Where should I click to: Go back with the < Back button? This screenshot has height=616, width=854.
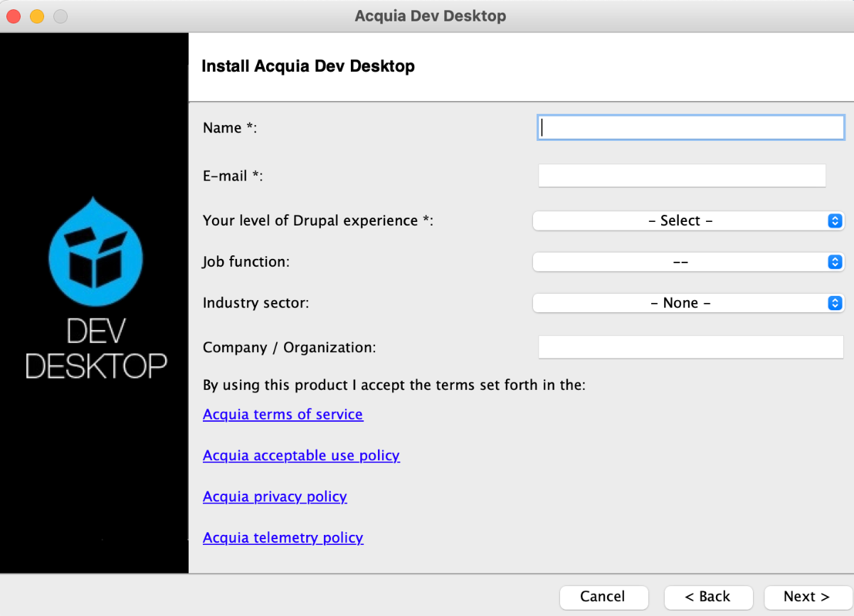(x=708, y=597)
